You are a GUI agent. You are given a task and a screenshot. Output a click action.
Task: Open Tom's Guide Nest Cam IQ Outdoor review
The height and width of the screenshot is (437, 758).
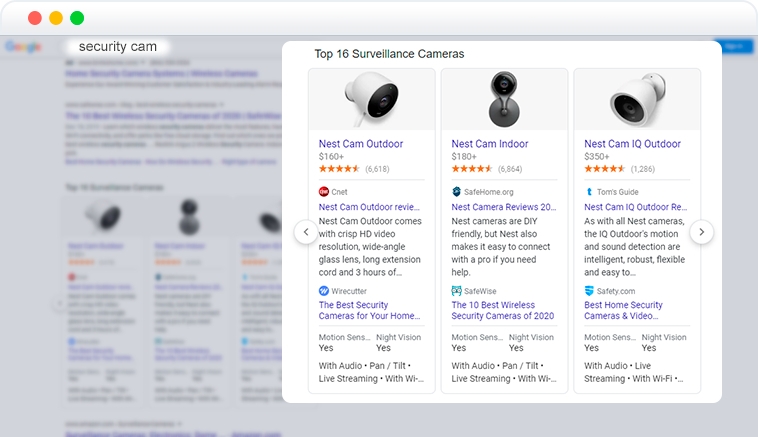[636, 207]
